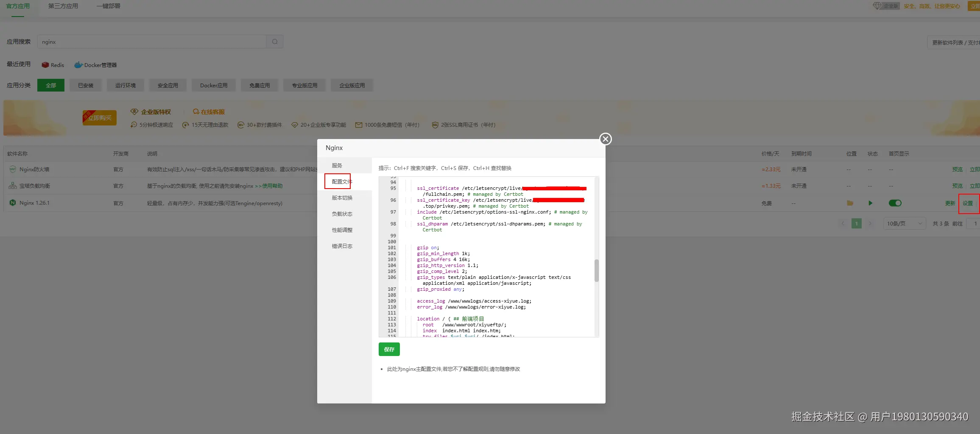Viewport: 980px width, 434px height.
Task: Click the 企业版特权 diamond icon
Action: click(134, 111)
